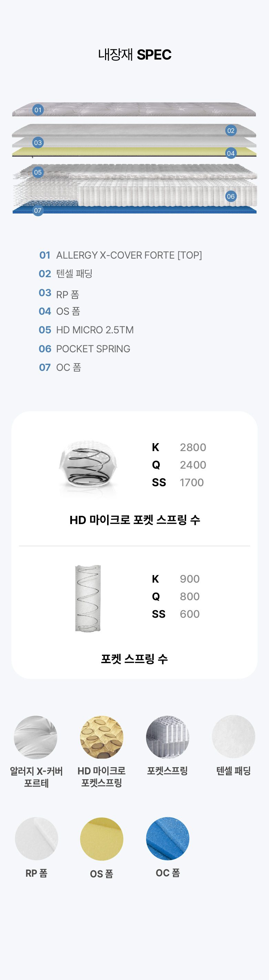Click the tall pocket spring coil image
269x980 pixels.
pyautogui.click(x=88, y=598)
